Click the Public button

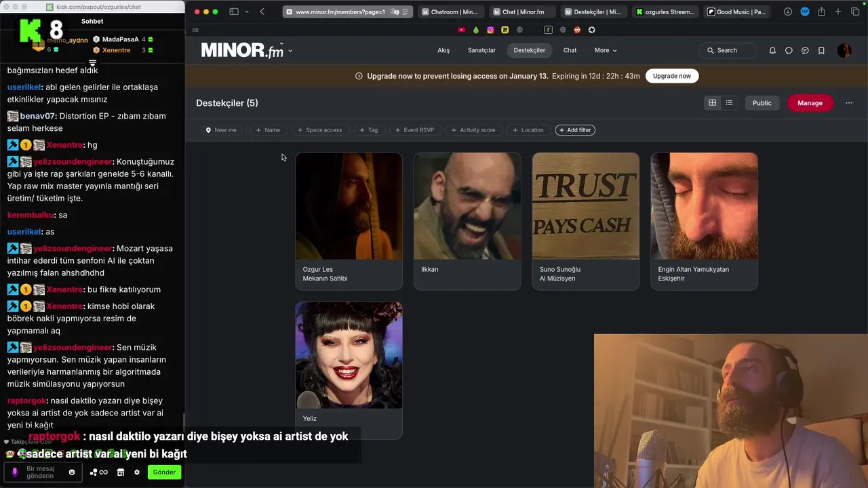pyautogui.click(x=762, y=103)
